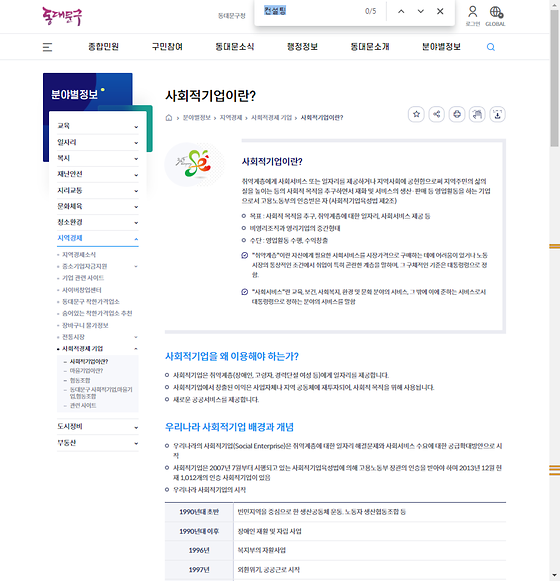
Task: Click the share icon button
Action: 437,114
